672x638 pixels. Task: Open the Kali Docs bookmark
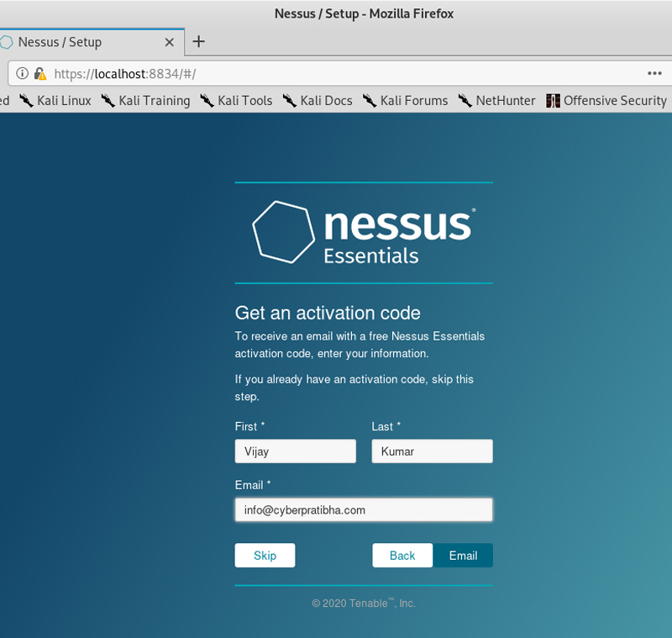click(318, 100)
